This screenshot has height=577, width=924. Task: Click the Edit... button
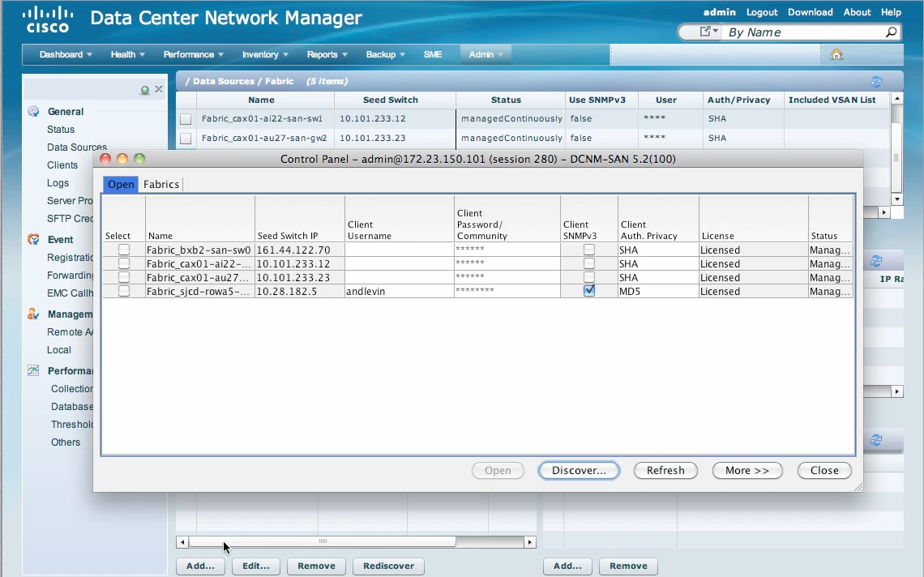(x=256, y=566)
